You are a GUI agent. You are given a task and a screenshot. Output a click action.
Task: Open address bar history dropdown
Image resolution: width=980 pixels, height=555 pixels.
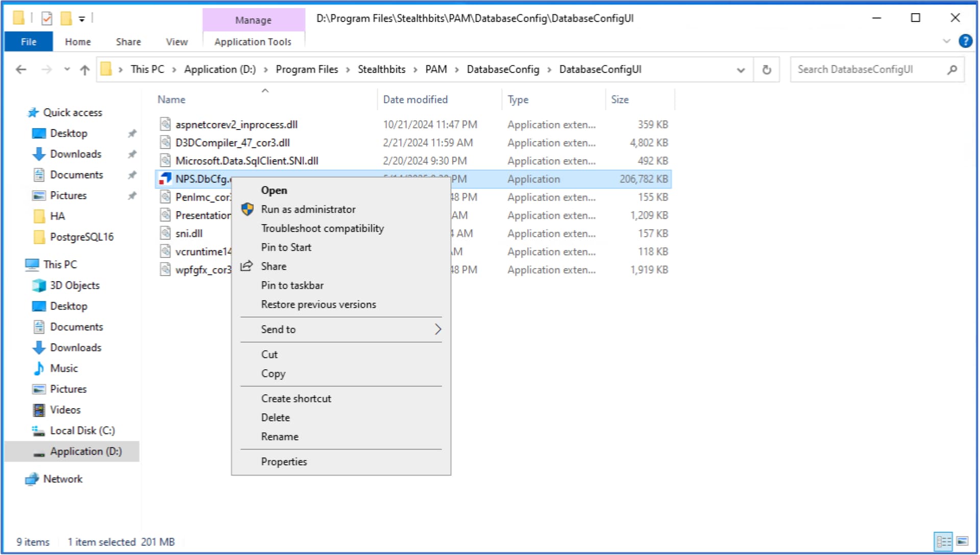point(741,70)
